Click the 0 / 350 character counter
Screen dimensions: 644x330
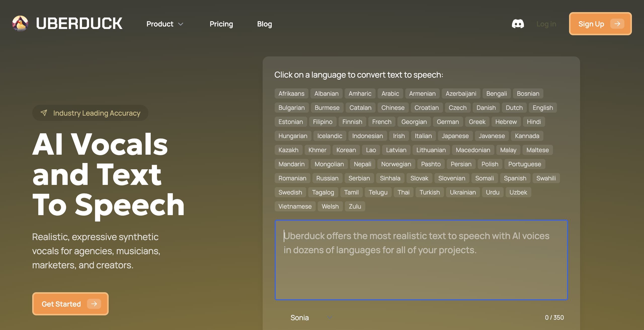pyautogui.click(x=554, y=317)
